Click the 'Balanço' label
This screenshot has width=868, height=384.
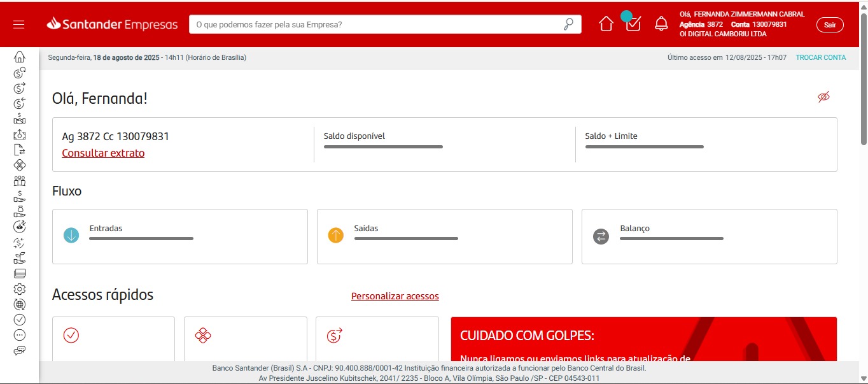(x=635, y=228)
